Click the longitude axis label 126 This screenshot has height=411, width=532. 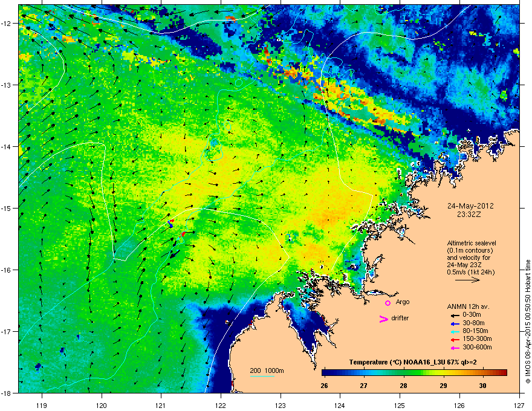point(459,405)
